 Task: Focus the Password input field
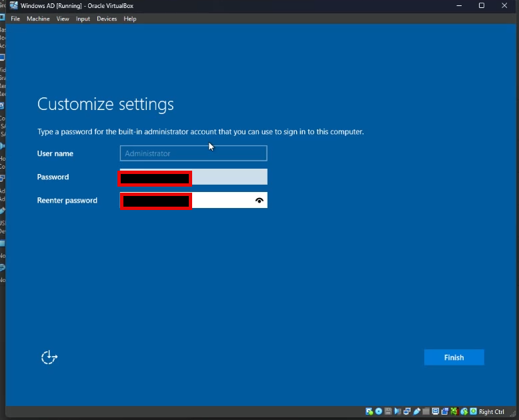coord(193,177)
